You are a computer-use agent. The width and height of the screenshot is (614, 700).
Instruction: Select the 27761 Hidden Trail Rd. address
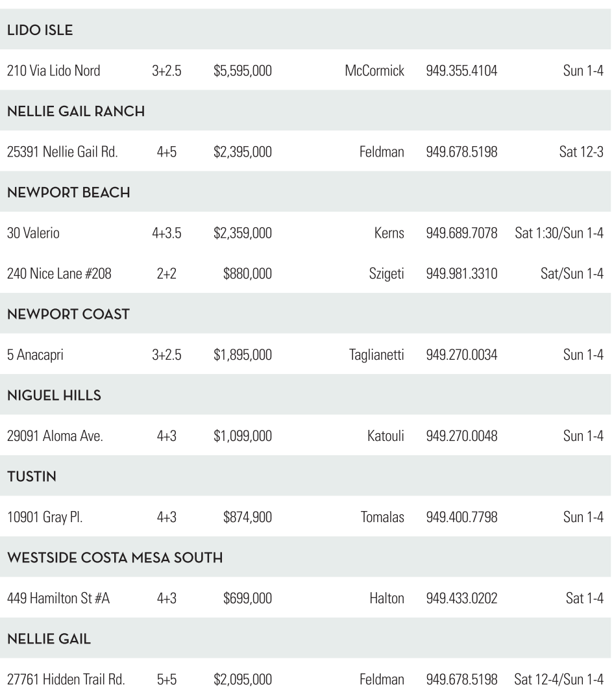coord(66,680)
